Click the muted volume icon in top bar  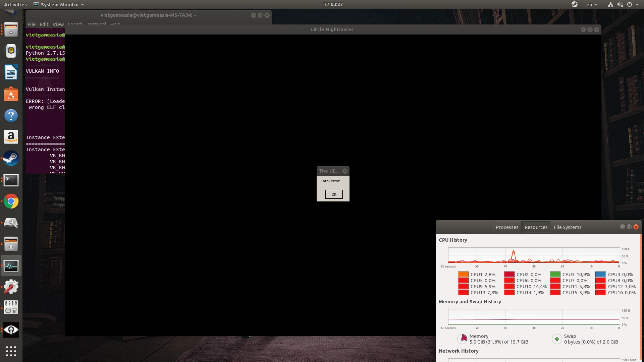[620, 4]
